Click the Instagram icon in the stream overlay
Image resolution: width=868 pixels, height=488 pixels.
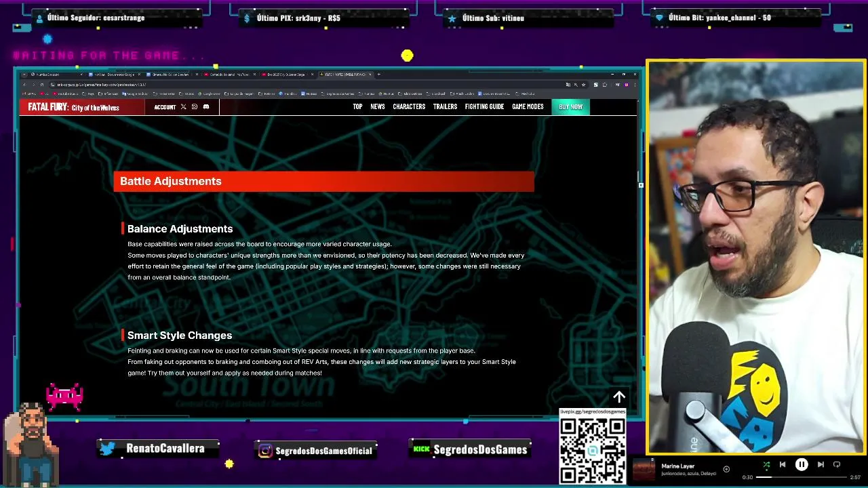pos(265,451)
